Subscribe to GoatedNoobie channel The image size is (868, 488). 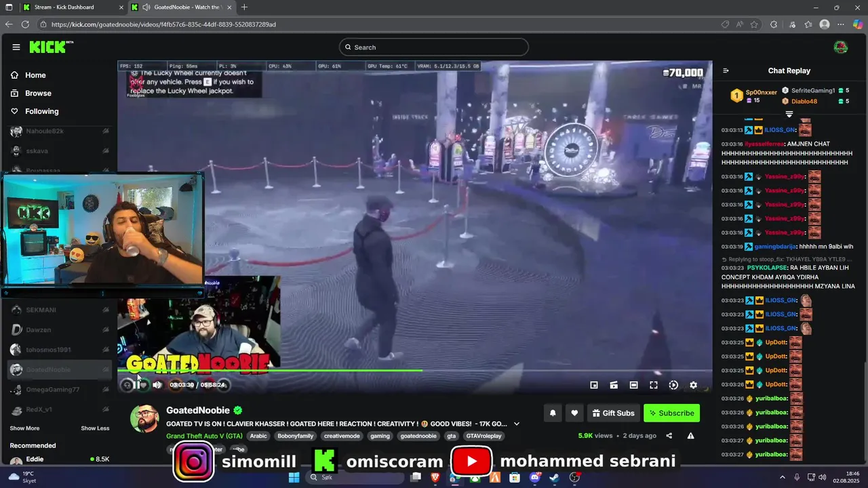(671, 413)
